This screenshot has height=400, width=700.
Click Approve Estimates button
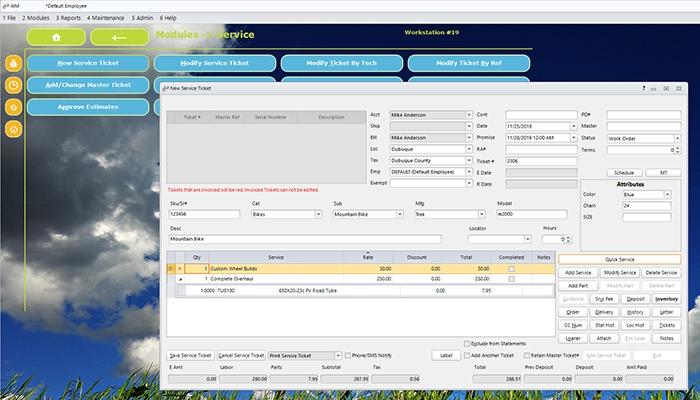[x=88, y=107]
